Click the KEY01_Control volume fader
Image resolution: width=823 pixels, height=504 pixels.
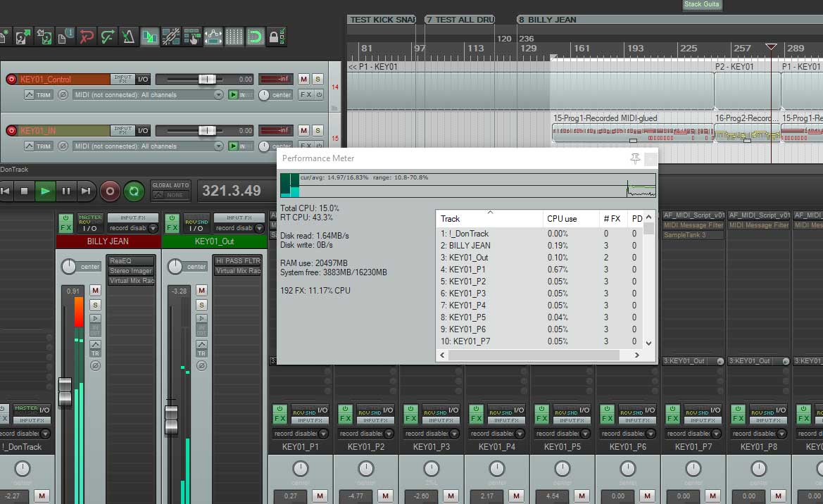[x=207, y=80]
